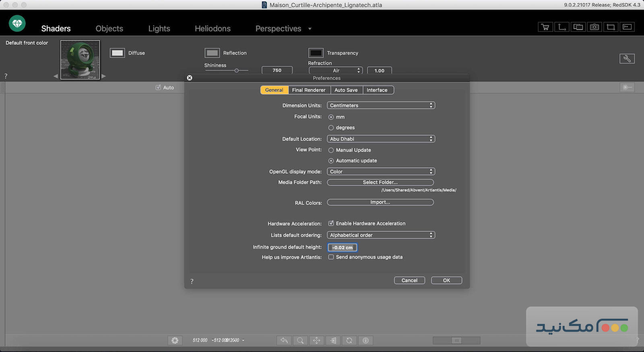Click the Reflection color swatch

pyautogui.click(x=212, y=53)
